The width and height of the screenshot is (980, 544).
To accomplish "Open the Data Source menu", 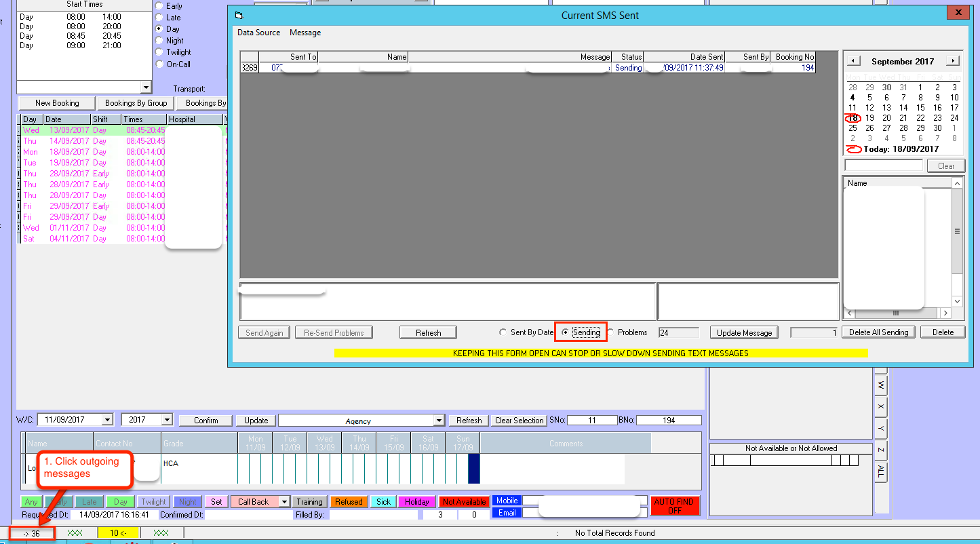I will pos(258,33).
